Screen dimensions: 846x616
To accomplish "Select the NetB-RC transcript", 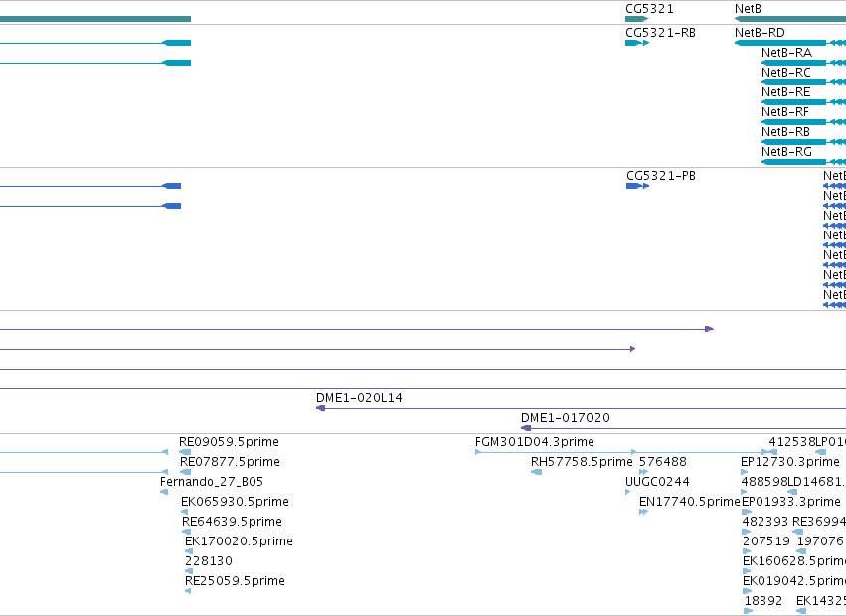I will [786, 73].
